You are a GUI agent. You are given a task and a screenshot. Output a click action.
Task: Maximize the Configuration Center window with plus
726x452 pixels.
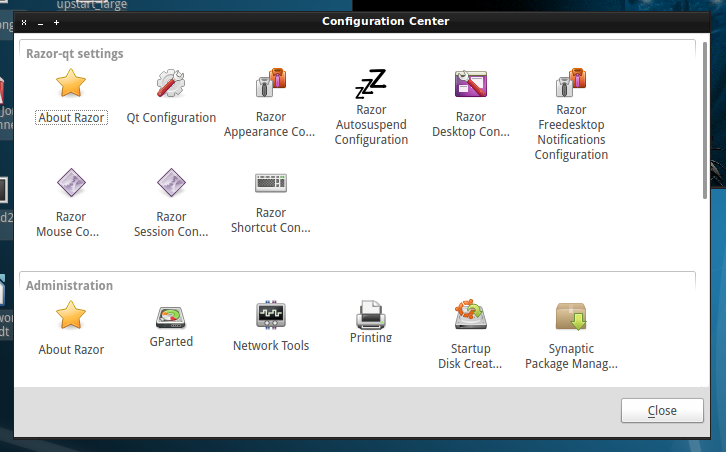point(56,22)
